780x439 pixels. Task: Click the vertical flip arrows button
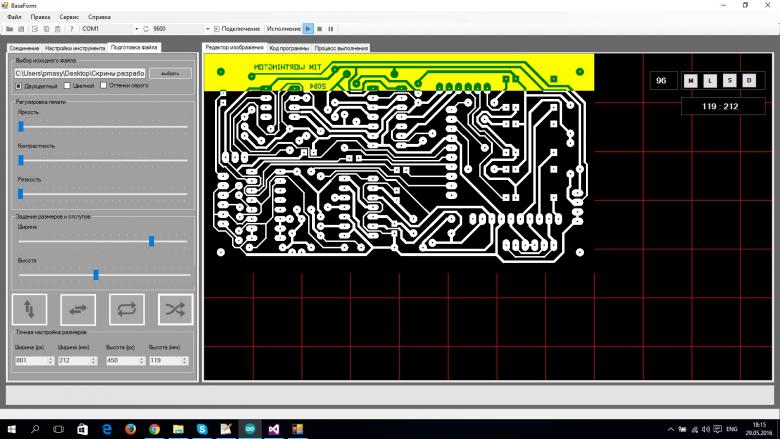pos(29,309)
